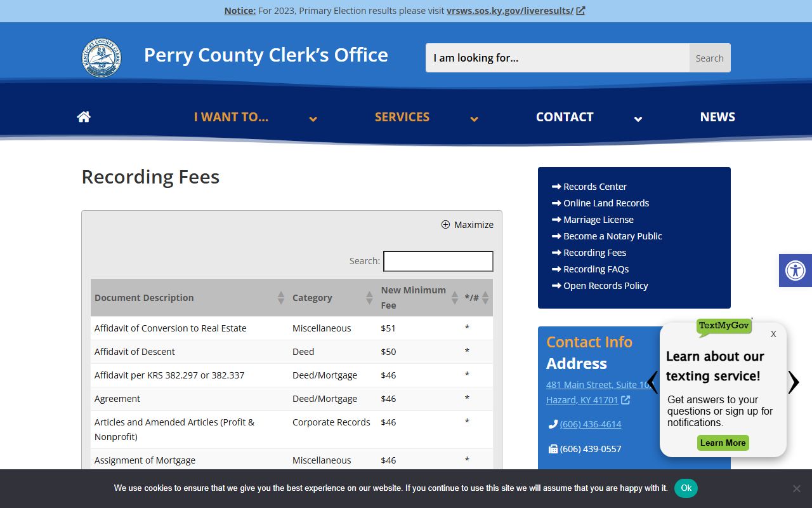
Task: Click the Maximize table plus icon
Action: click(445, 225)
